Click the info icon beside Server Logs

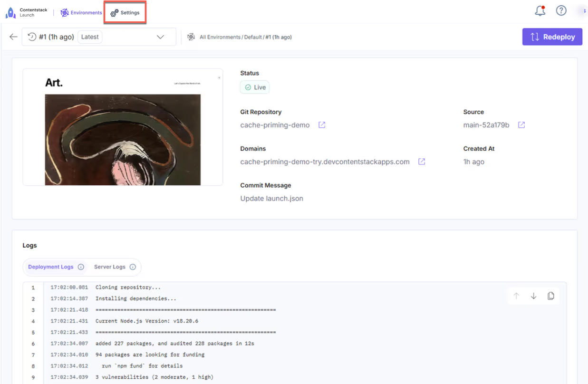coord(133,267)
